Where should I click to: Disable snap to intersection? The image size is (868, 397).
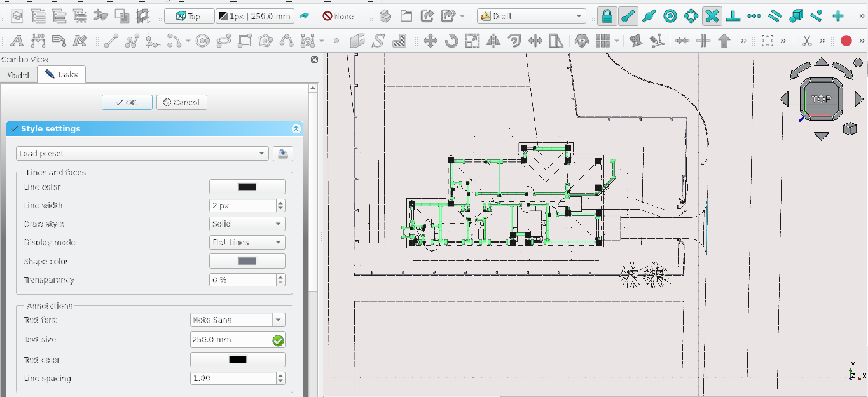(x=712, y=16)
